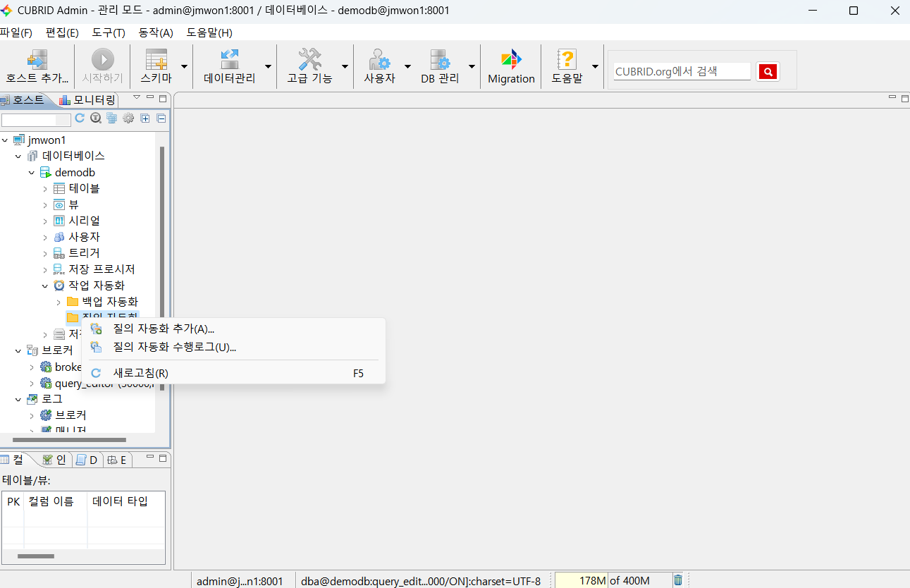
Task: Click the trash garbage-collect icon in the status bar
Action: 678,580
